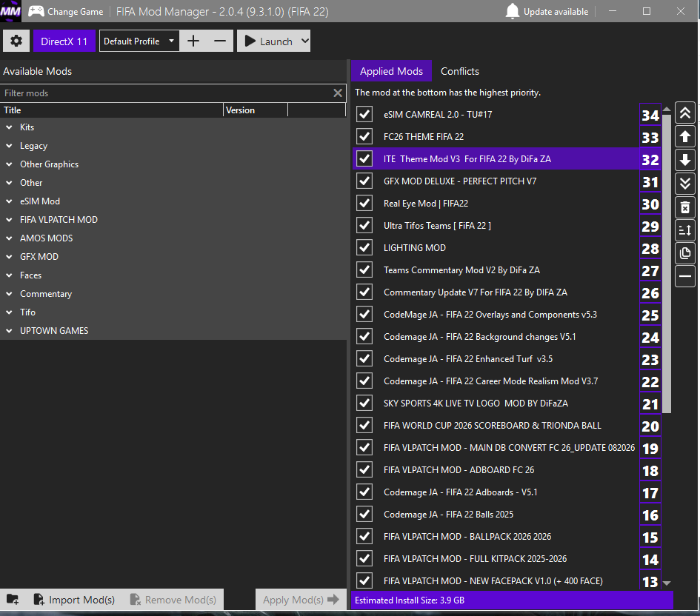700x616 pixels.
Task: Toggle ITE Theme Mod V3 checkbox
Action: [x=364, y=158]
